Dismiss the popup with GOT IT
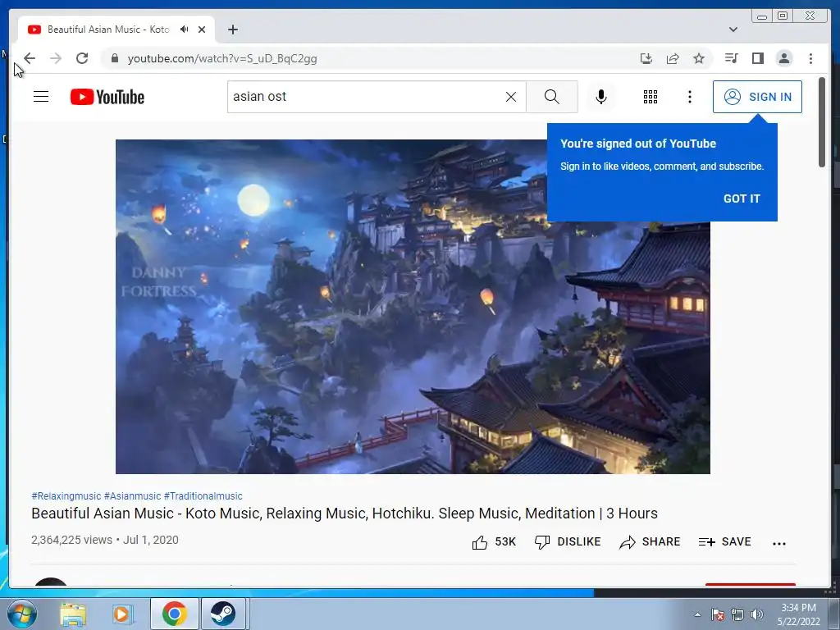840x630 pixels. click(x=742, y=199)
